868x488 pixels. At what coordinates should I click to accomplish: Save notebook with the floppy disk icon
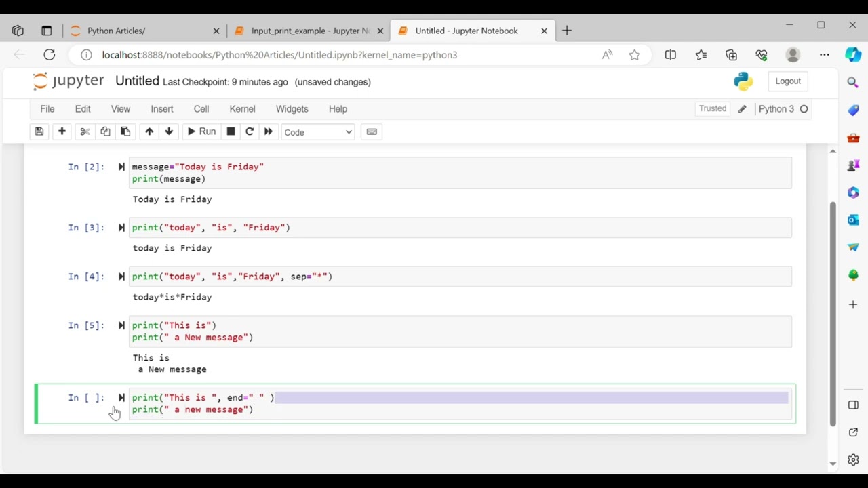(x=39, y=132)
